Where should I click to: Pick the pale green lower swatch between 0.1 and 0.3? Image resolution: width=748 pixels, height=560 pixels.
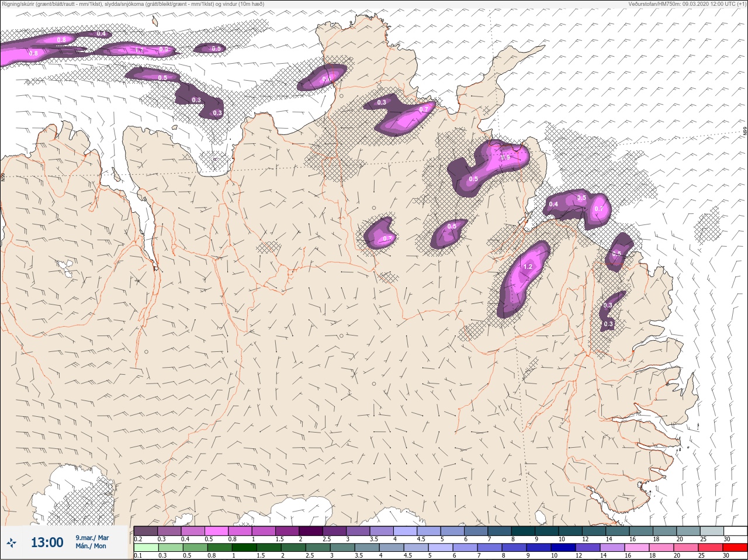click(x=146, y=548)
